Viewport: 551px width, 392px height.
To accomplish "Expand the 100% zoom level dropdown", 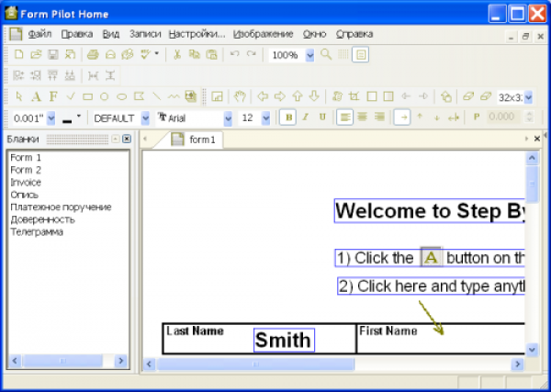I will tap(309, 55).
